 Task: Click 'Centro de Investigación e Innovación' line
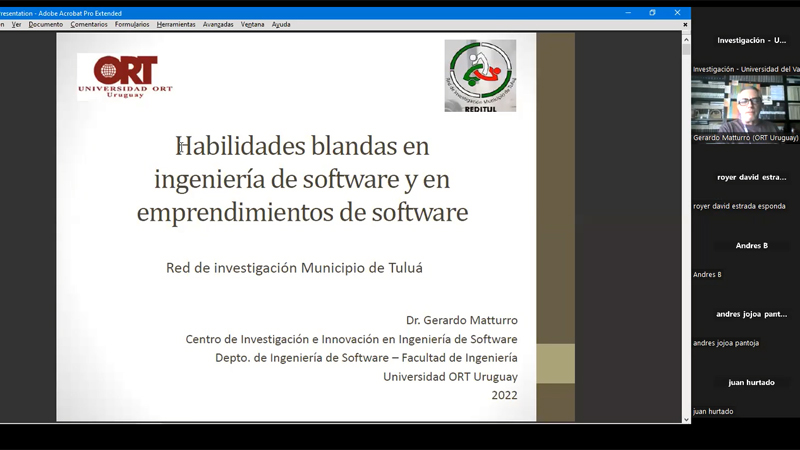click(x=352, y=339)
